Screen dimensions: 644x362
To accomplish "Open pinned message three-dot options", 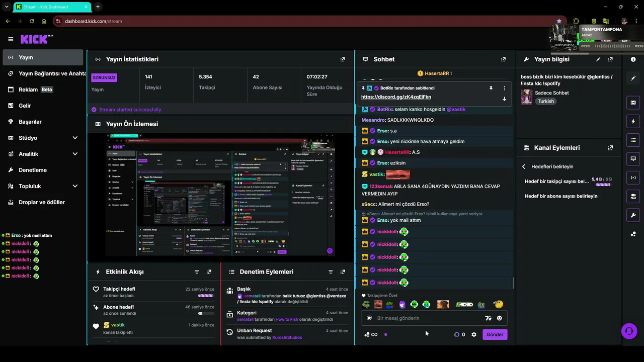I will click(x=504, y=88).
